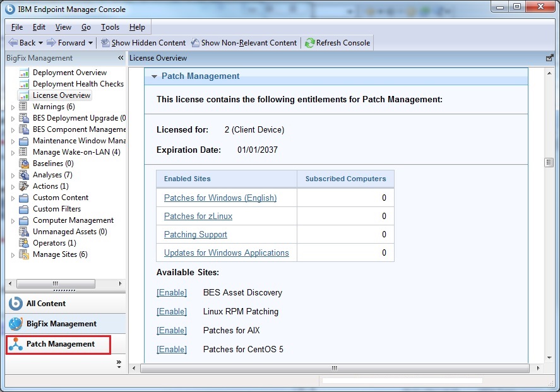Click the License Overview chart icon
The height and width of the screenshot is (392, 560).
pyautogui.click(x=24, y=96)
